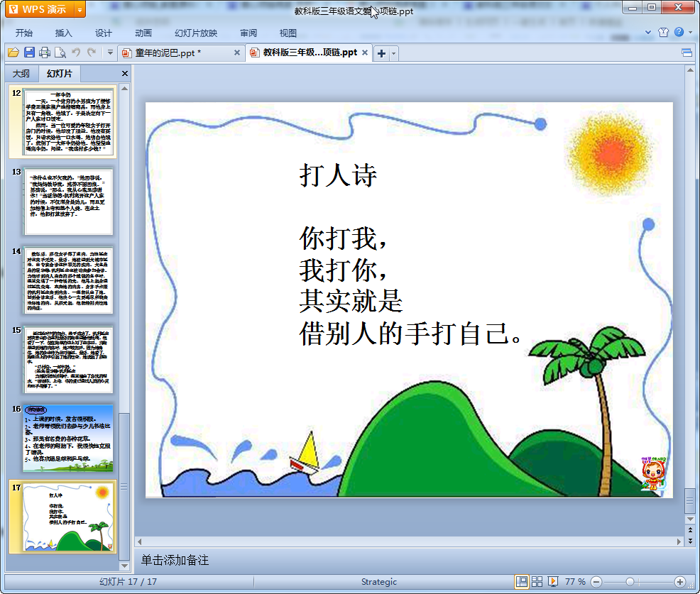Click the Open folder icon
The width and height of the screenshot is (700, 594).
tap(13, 53)
